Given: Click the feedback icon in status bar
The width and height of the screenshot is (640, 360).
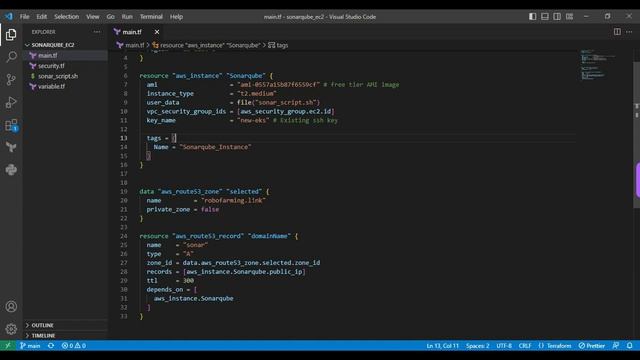Looking at the screenshot, I should point(616,346).
